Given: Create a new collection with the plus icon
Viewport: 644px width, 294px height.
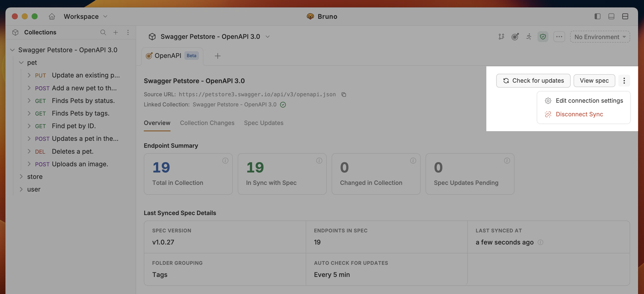Looking at the screenshot, I should pos(115,32).
